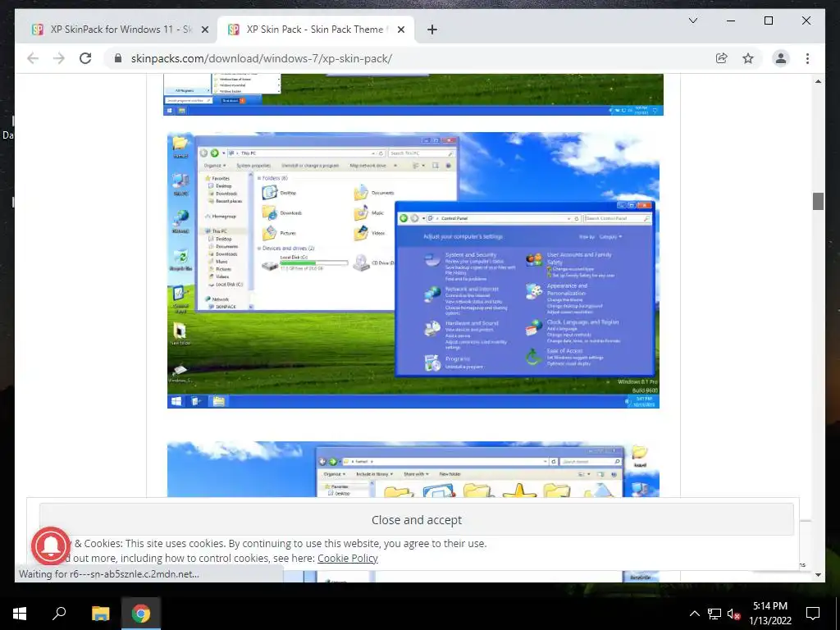The width and height of the screenshot is (840, 630).
Task: Open taskbar search
Action: pyautogui.click(x=59, y=614)
